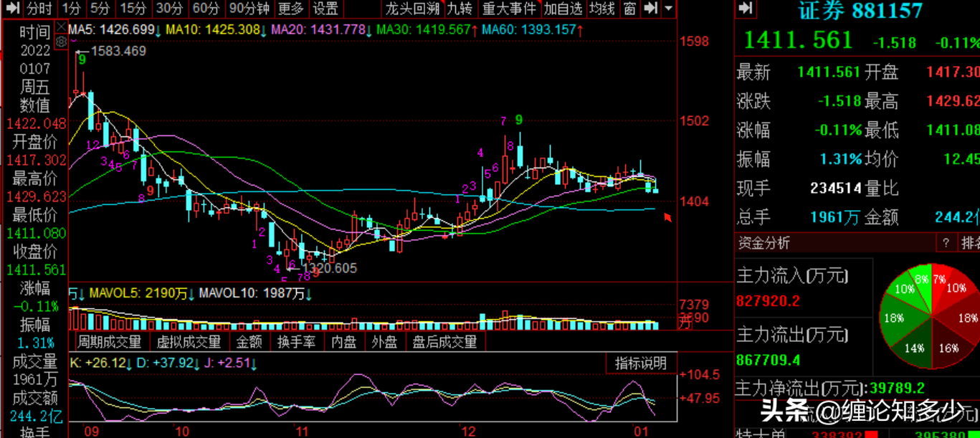
Task: Open the 重大事件 events dropdown
Action: (x=508, y=9)
